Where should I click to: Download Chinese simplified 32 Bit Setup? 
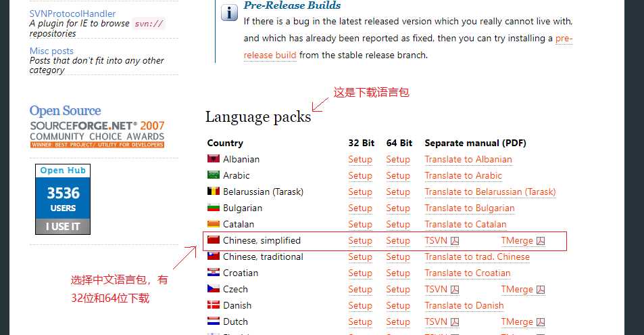click(360, 241)
